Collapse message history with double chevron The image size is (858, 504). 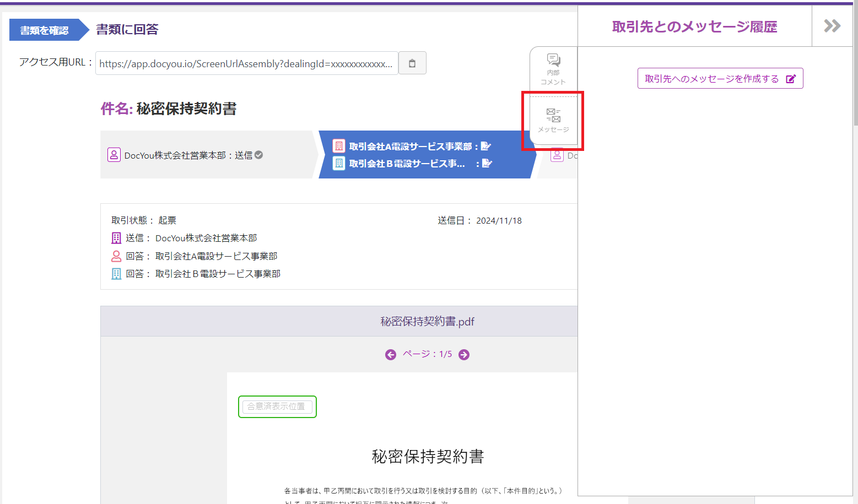click(x=832, y=26)
